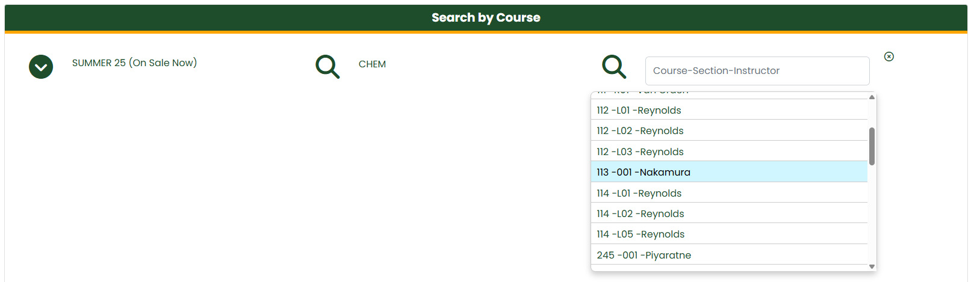Select the CHEM department label
The height and width of the screenshot is (282, 980).
[372, 64]
